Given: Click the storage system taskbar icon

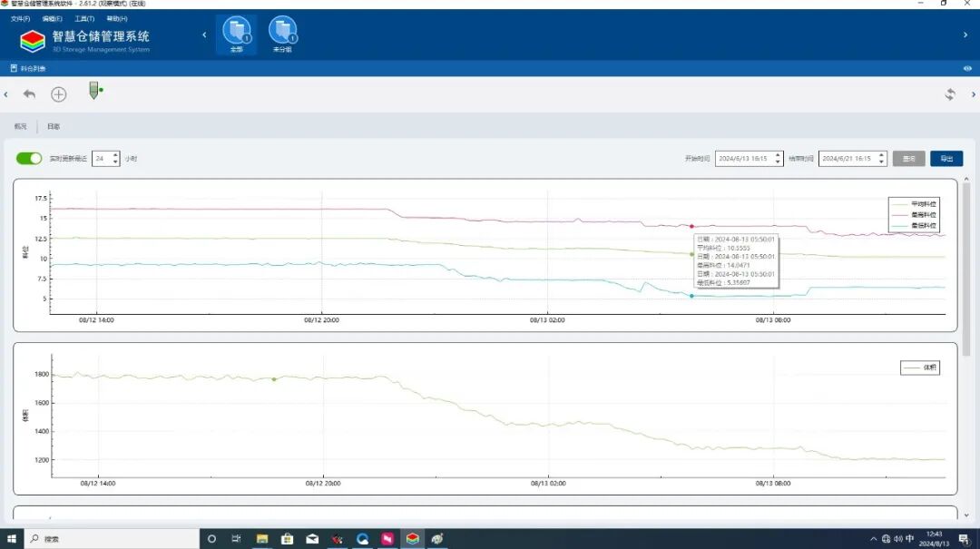Looking at the screenshot, I should tap(413, 538).
